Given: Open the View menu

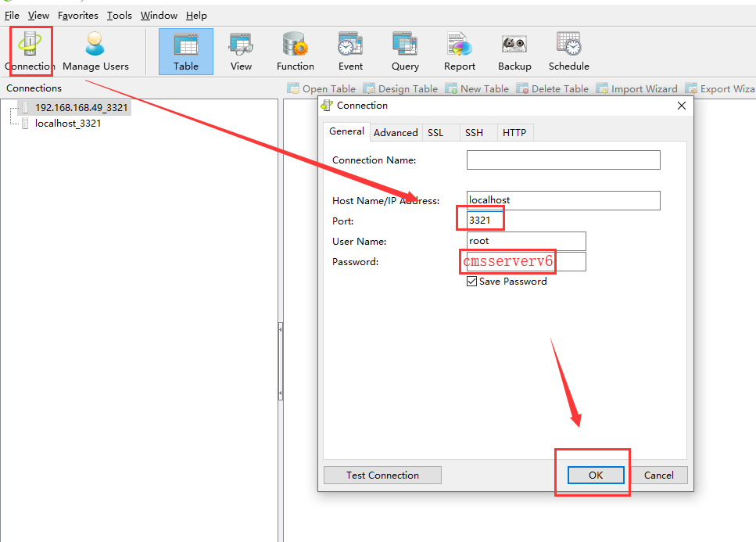Looking at the screenshot, I should tap(38, 16).
